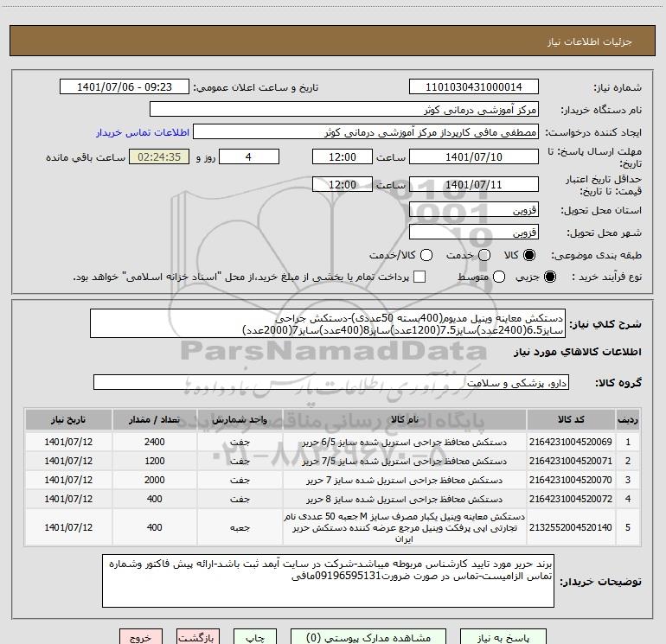This screenshot has width=666, height=644.
Task: Select the متوسط purchase type radio
Action: pyautogui.click(x=499, y=277)
